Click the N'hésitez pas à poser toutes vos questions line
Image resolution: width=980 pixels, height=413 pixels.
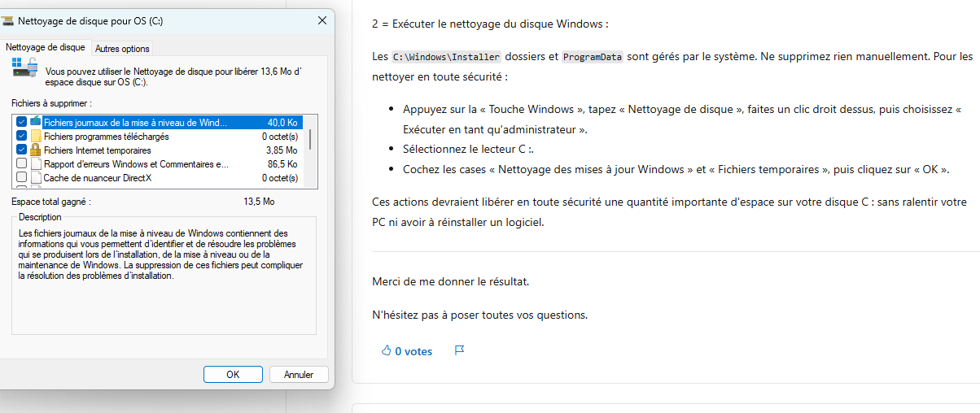(x=479, y=315)
